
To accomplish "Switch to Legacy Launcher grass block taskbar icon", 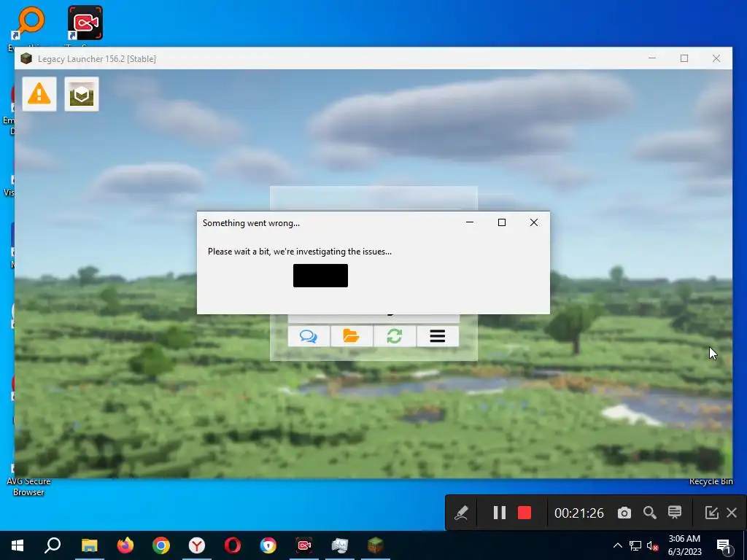I will pyautogui.click(x=376, y=545).
